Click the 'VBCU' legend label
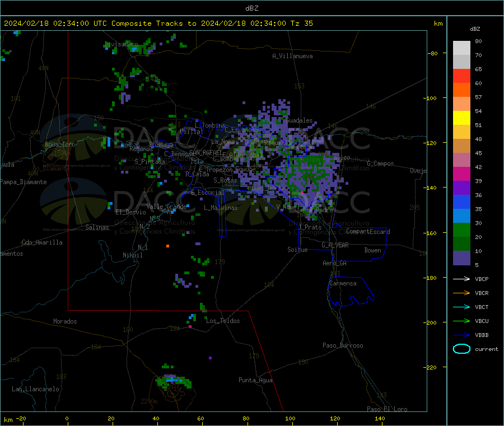 pyautogui.click(x=482, y=321)
